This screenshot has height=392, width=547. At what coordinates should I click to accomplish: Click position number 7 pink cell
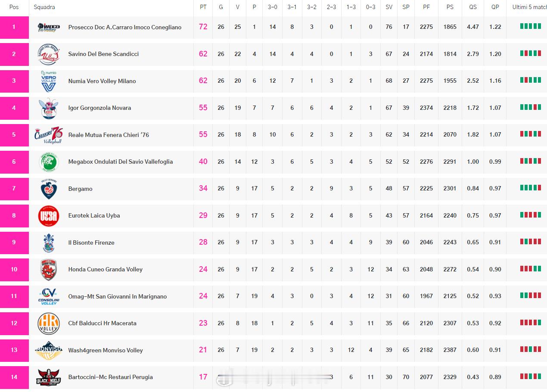[x=14, y=189]
